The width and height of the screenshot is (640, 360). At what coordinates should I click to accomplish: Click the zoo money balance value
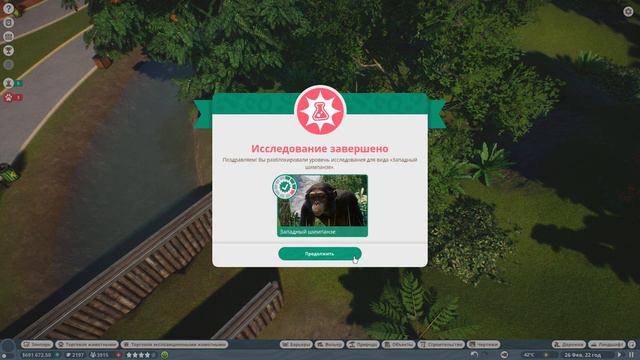[x=37, y=355]
